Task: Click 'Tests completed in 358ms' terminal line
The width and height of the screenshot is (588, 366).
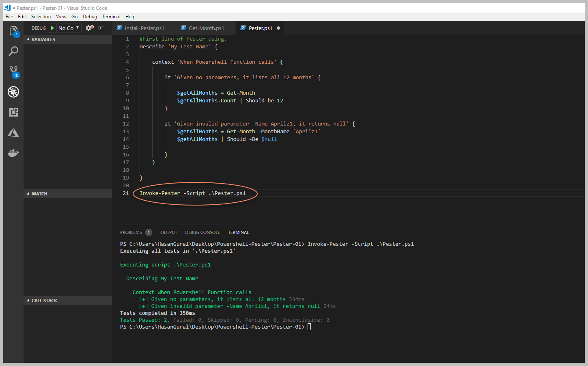Action: click(x=157, y=313)
